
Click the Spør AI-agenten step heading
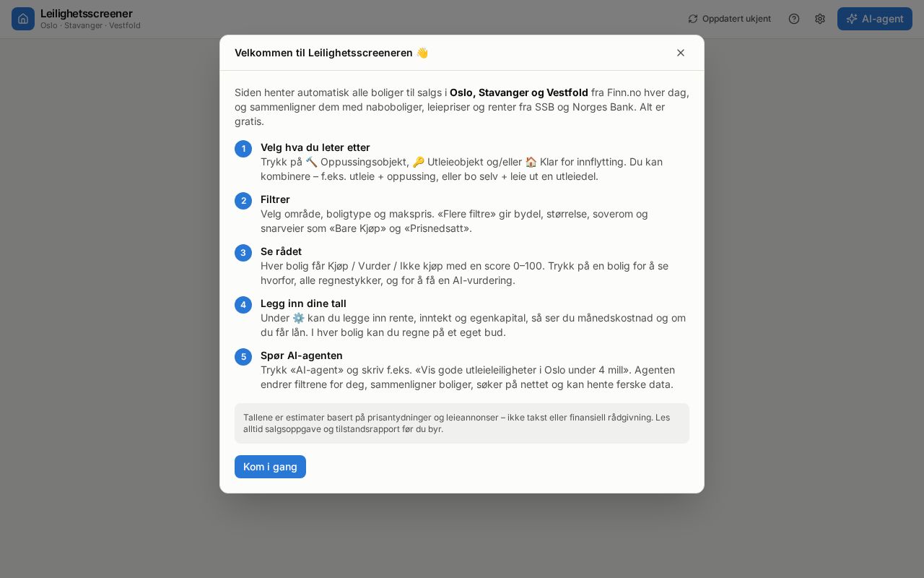pos(302,355)
